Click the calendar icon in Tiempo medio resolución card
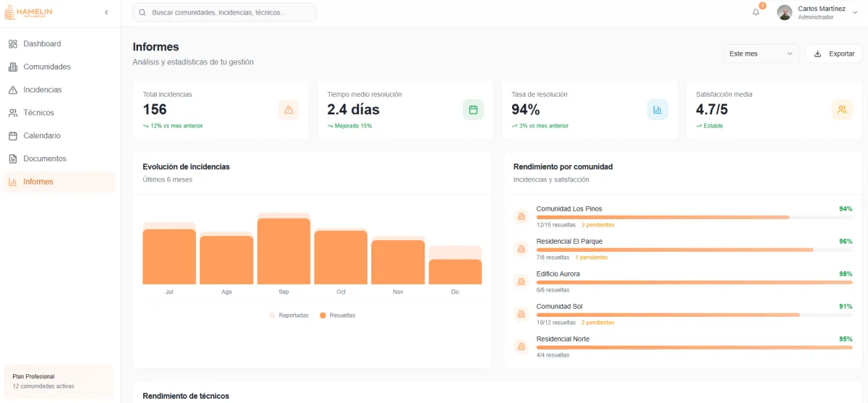The image size is (868, 403). point(473,110)
